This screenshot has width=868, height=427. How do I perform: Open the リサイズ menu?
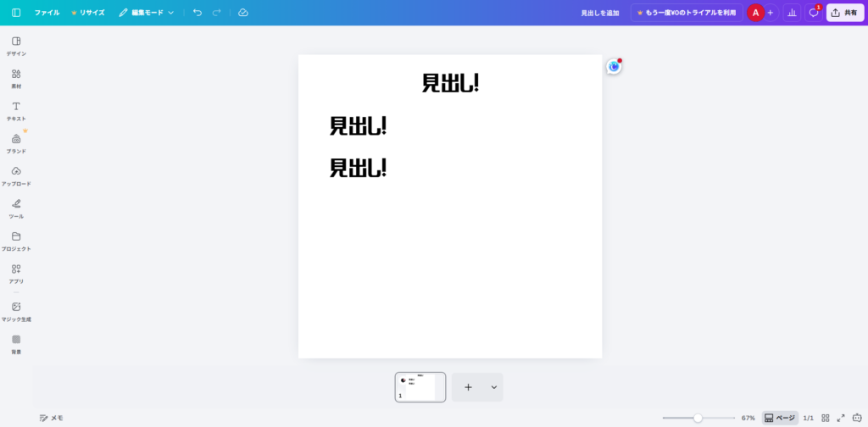click(x=88, y=13)
